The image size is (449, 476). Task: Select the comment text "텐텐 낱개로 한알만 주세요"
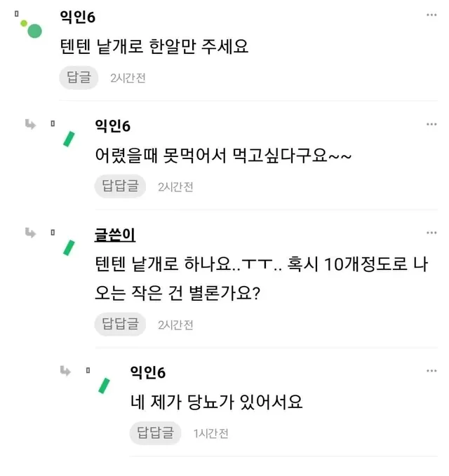pyautogui.click(x=154, y=47)
